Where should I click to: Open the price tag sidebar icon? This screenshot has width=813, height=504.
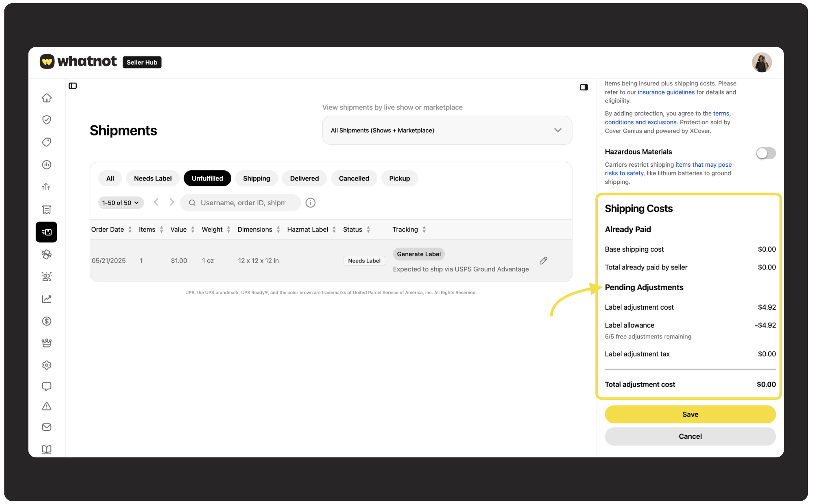(x=46, y=142)
